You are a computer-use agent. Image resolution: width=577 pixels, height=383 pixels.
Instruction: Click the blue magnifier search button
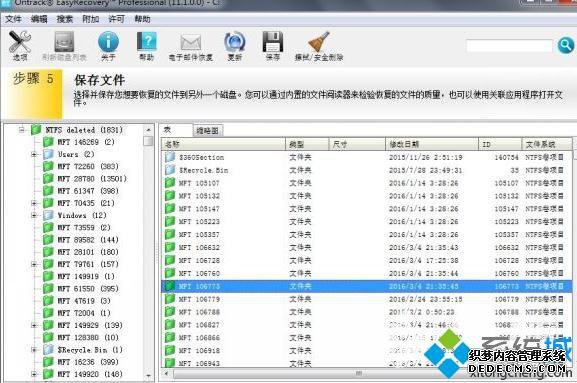coord(566,46)
